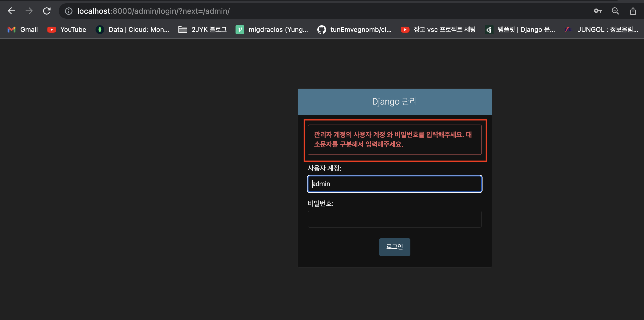The height and width of the screenshot is (320, 644).
Task: Open migdracios (Yung... bookmark
Action: coord(272,29)
